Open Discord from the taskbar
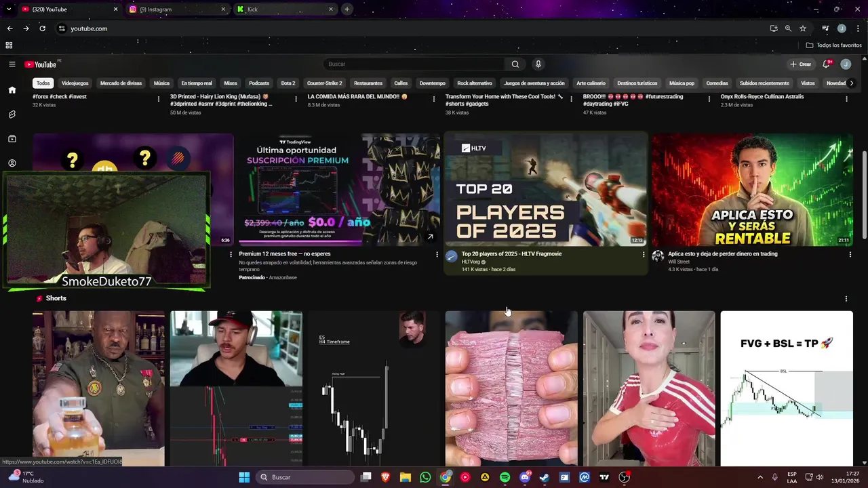 pyautogui.click(x=525, y=477)
